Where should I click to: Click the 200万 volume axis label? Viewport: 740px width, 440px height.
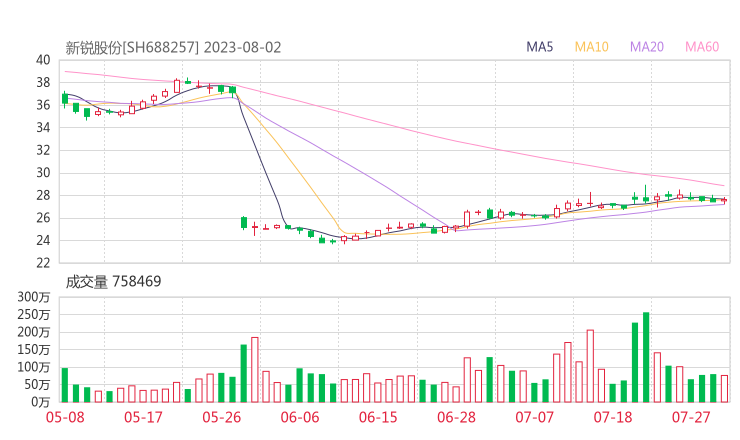[x=34, y=332]
